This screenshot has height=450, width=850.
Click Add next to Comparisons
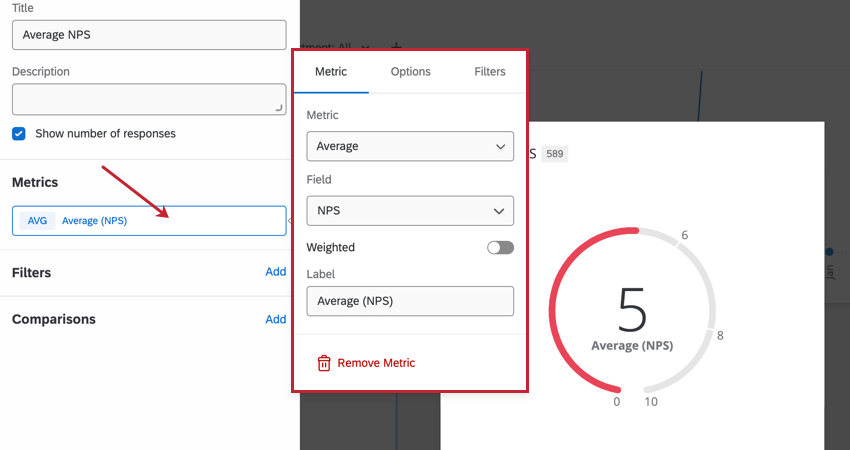point(275,319)
